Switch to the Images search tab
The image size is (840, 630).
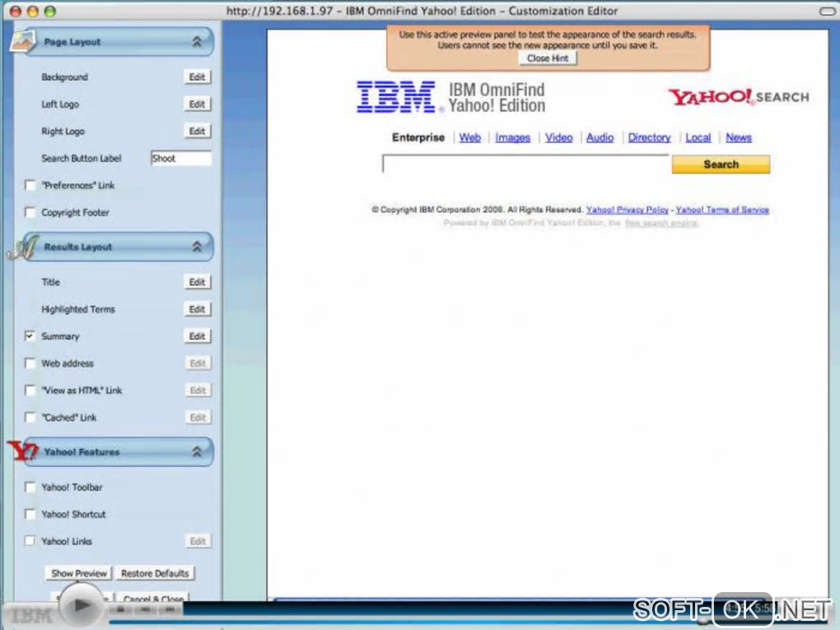pyautogui.click(x=513, y=138)
